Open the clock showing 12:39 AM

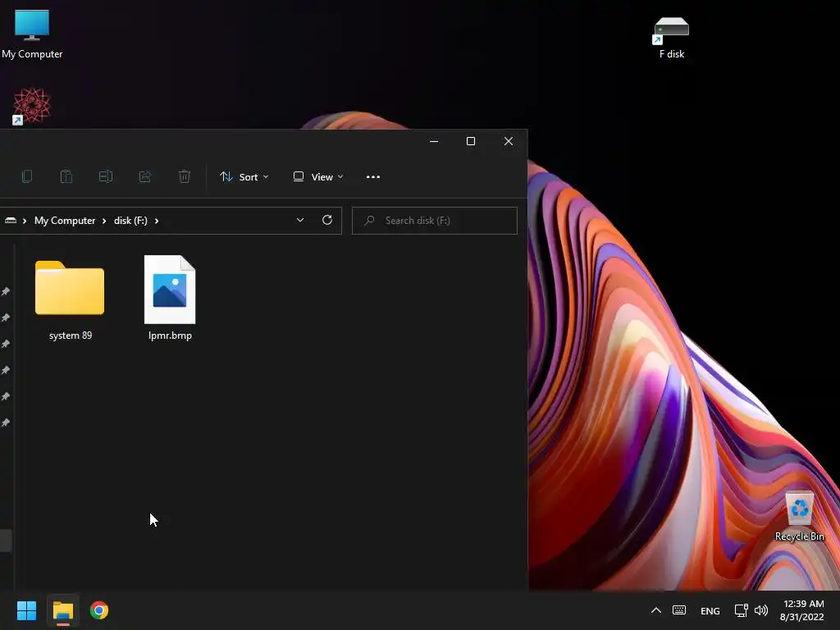[x=802, y=610]
